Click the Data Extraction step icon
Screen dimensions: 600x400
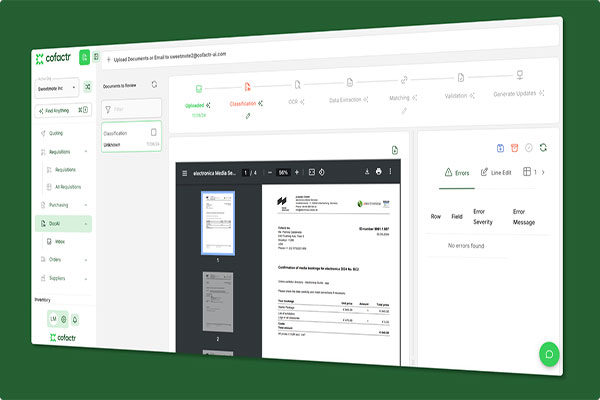(x=350, y=82)
